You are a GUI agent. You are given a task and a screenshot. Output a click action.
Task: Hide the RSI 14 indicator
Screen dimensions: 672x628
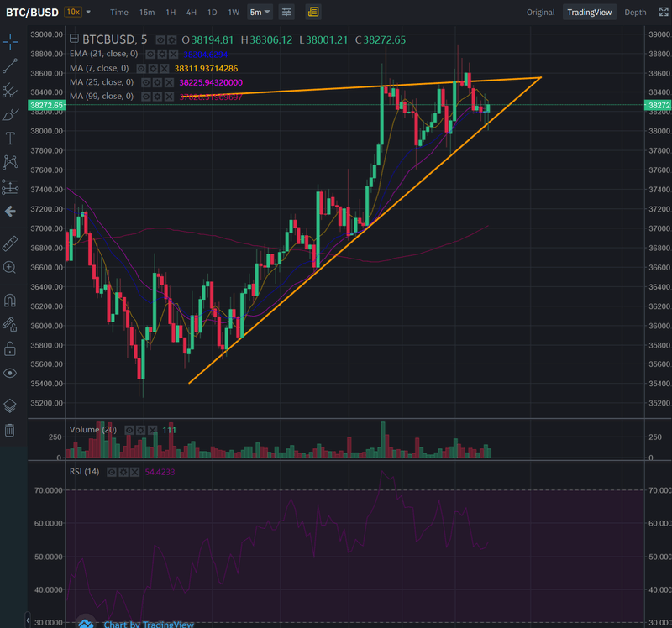pos(112,472)
